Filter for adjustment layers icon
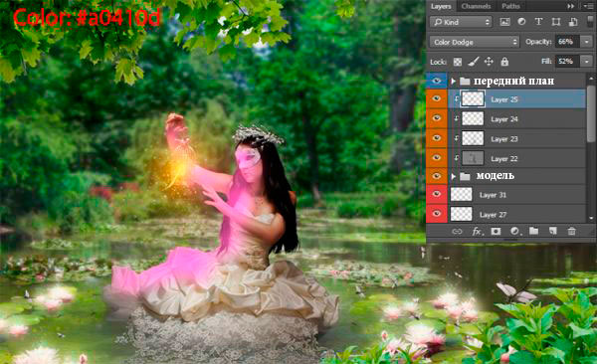 521,22
